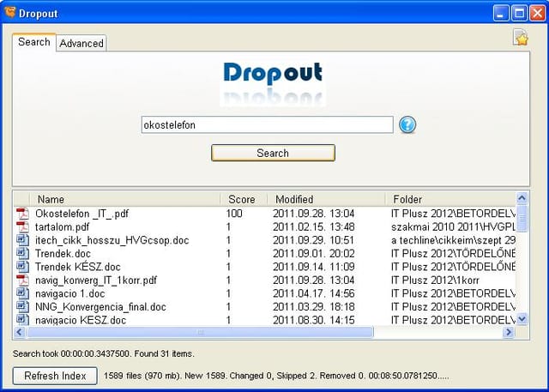Click modified date 2011.09.29. 10:51

pyautogui.click(x=314, y=240)
